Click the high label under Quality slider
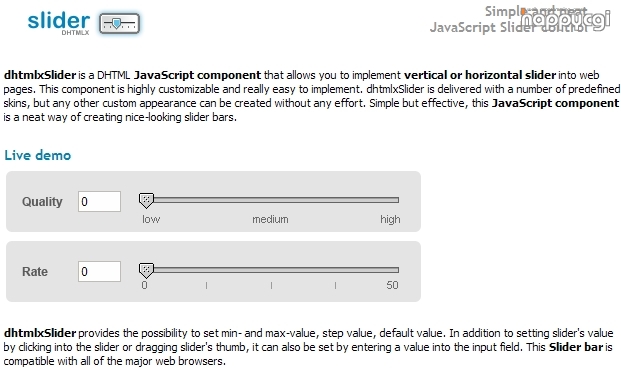Screen dimensions: 621x371 390,220
